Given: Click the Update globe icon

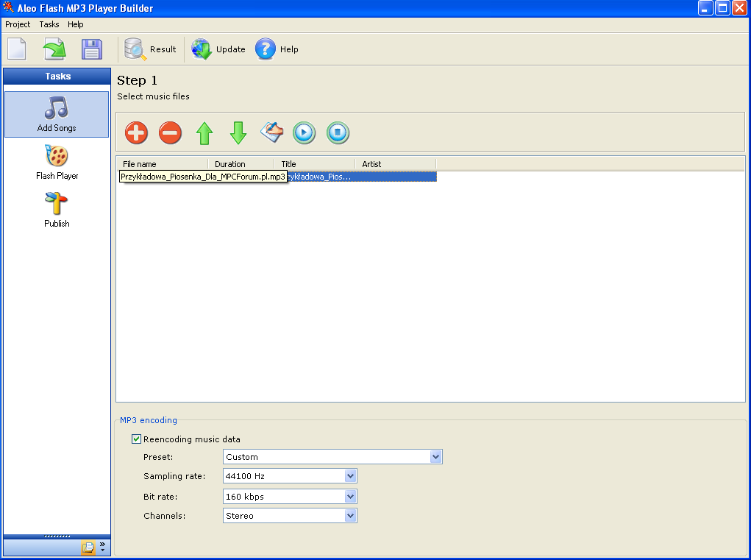Looking at the screenshot, I should point(218,49).
